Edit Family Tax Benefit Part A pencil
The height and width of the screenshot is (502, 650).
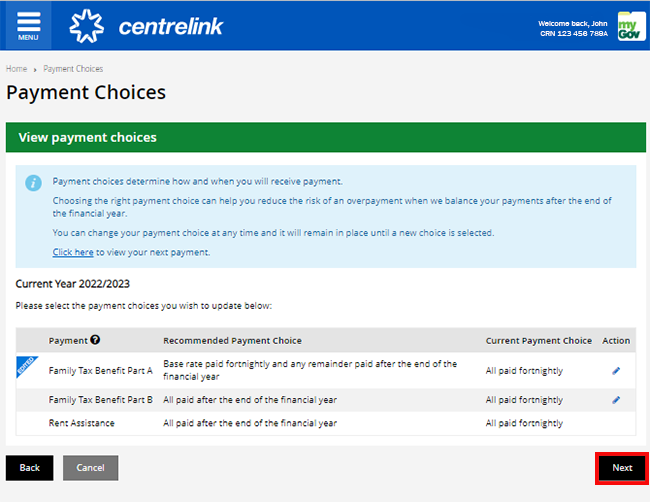pos(616,371)
